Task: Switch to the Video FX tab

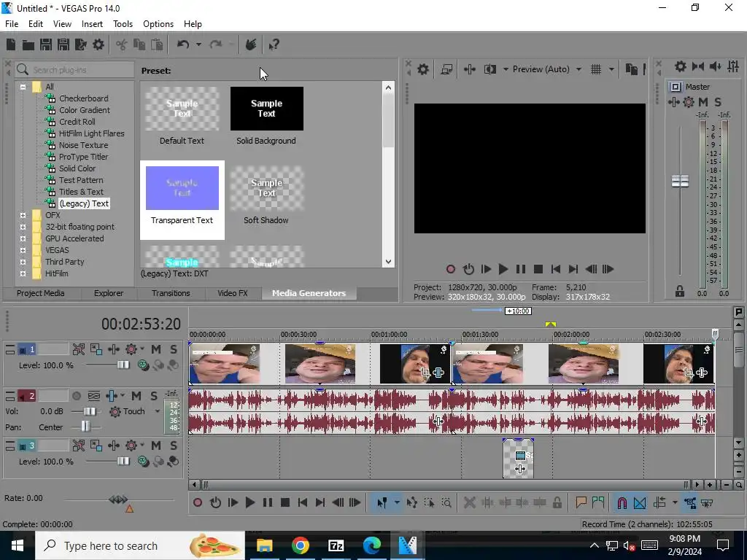Action: pos(233,293)
